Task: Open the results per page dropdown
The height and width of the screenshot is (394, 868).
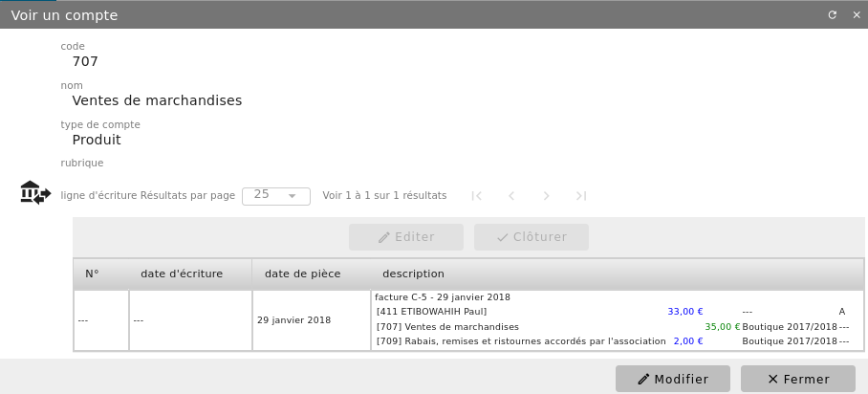Action: pos(276,196)
